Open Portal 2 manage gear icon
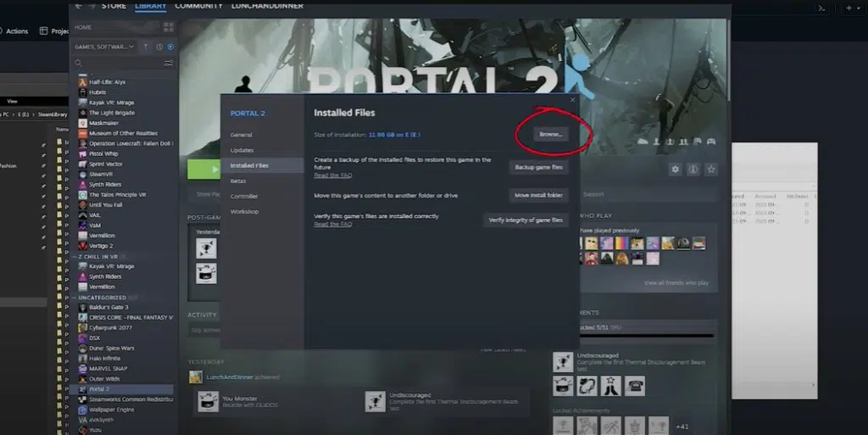The width and height of the screenshot is (868, 435). pyautogui.click(x=675, y=170)
